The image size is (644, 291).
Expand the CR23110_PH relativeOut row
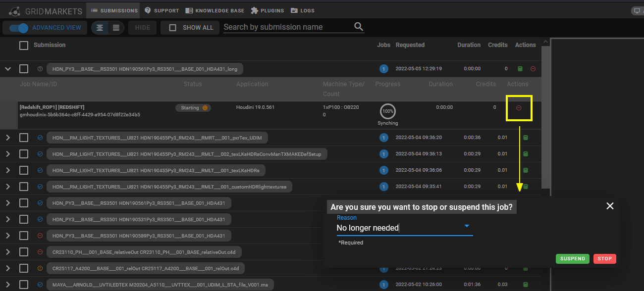8,252
